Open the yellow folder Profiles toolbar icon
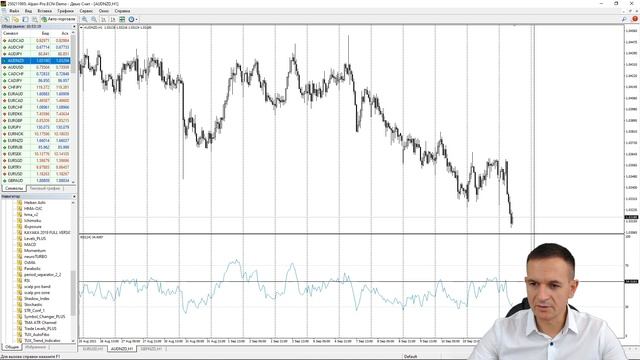Screen dimensions: 640x360 [16, 19]
